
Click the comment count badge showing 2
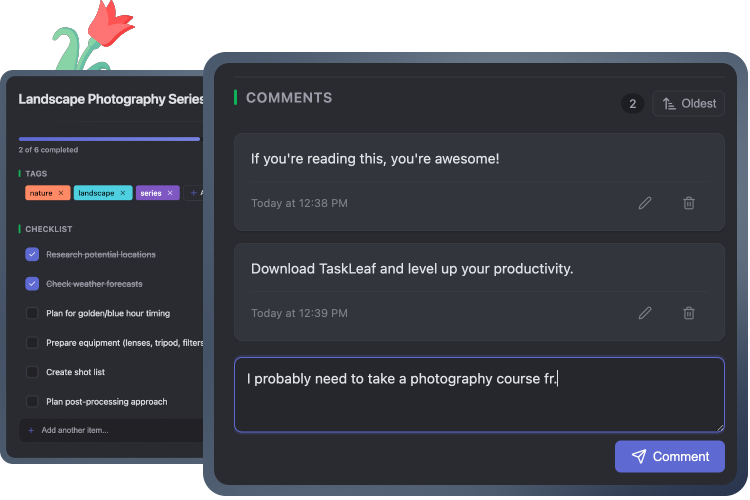(632, 104)
